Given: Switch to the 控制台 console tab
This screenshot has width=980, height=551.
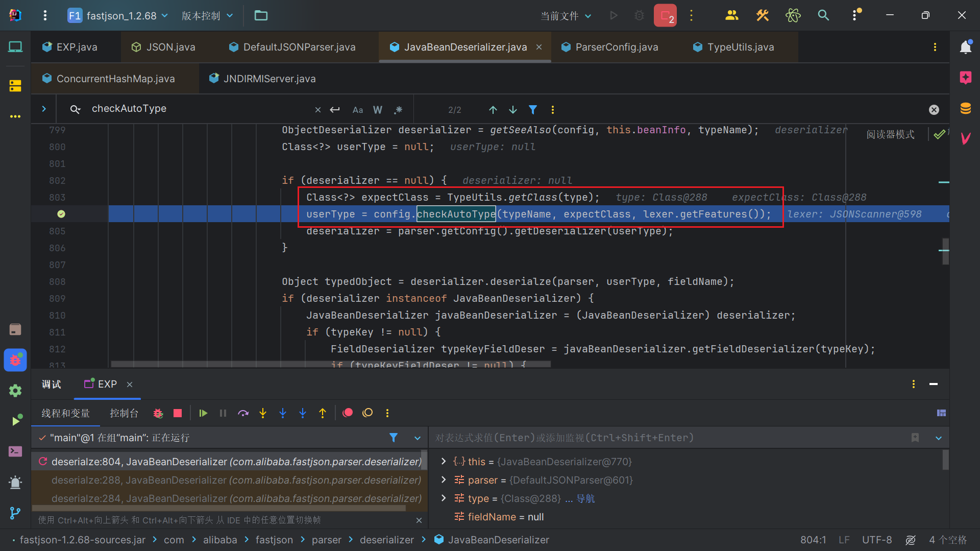Looking at the screenshot, I should [124, 413].
